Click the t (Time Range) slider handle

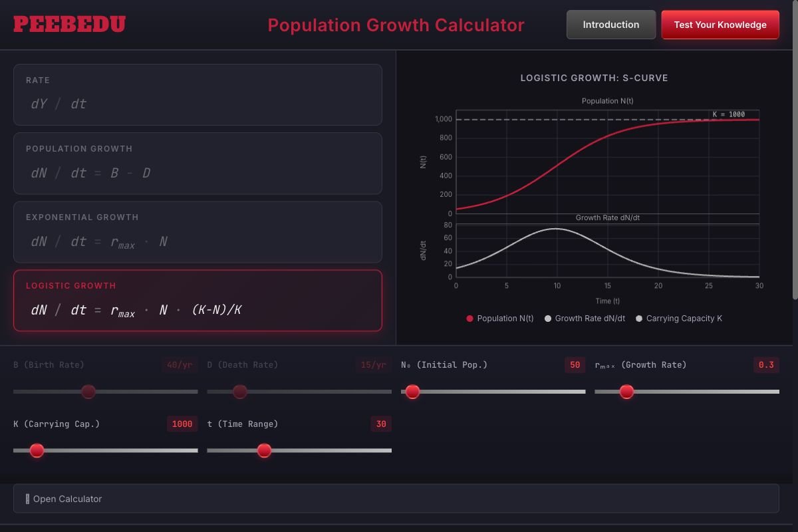click(x=264, y=450)
